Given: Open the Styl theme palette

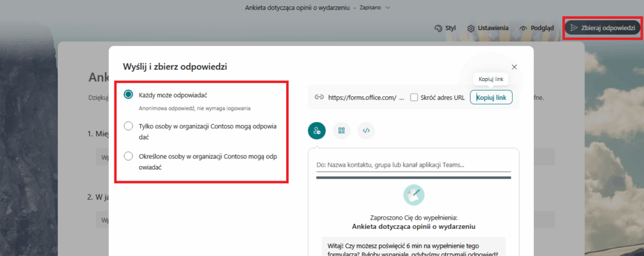Looking at the screenshot, I should [x=445, y=28].
